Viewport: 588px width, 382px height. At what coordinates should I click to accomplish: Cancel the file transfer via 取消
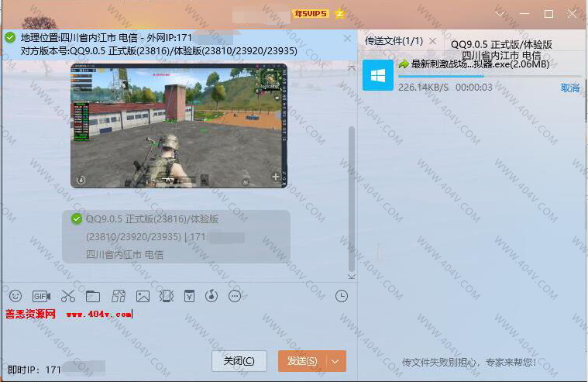tap(569, 88)
